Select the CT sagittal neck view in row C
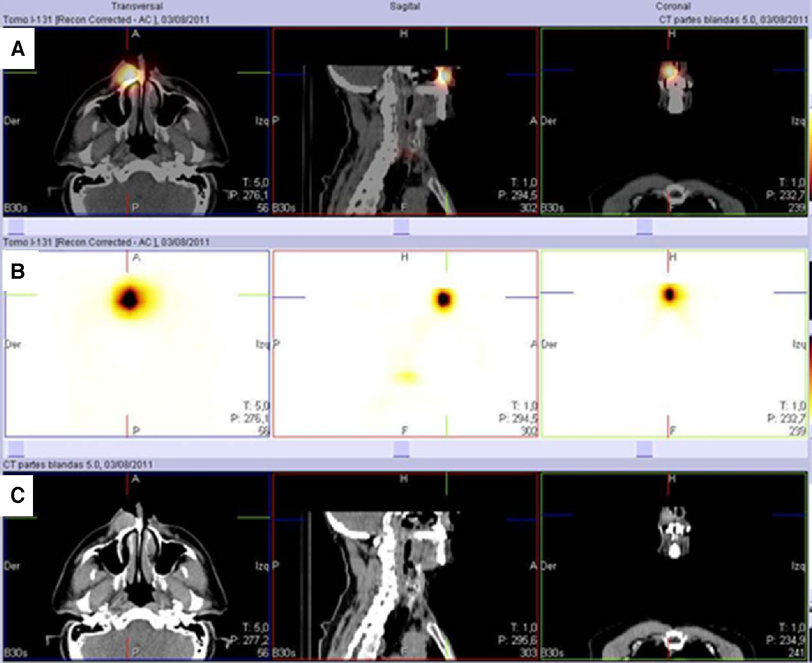The width and height of the screenshot is (812, 663). (x=405, y=566)
